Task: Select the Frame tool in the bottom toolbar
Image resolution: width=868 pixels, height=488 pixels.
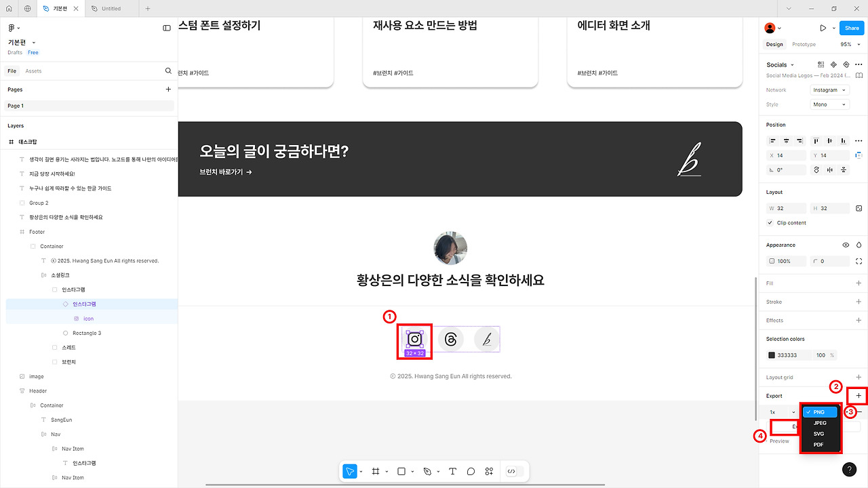Action: [375, 471]
